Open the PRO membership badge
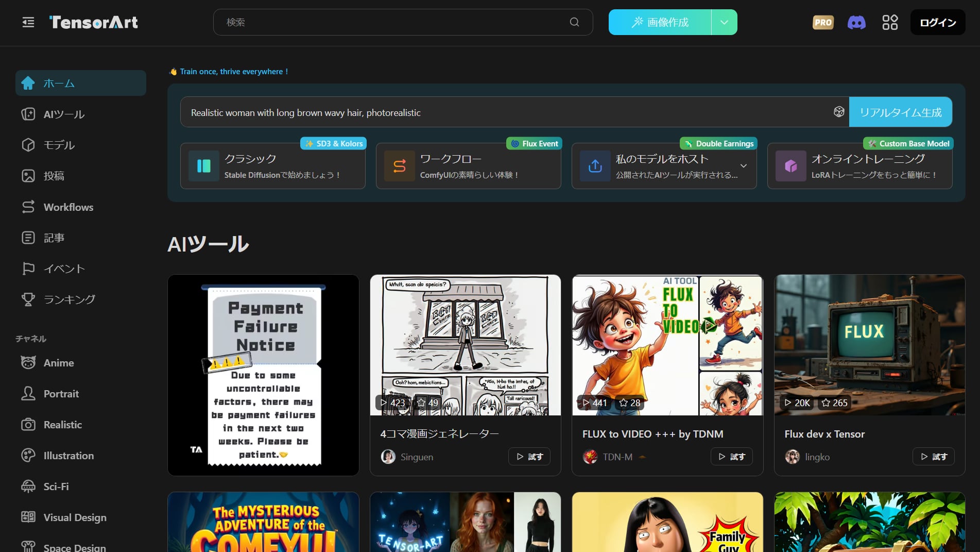This screenshot has height=552, width=980. click(823, 22)
